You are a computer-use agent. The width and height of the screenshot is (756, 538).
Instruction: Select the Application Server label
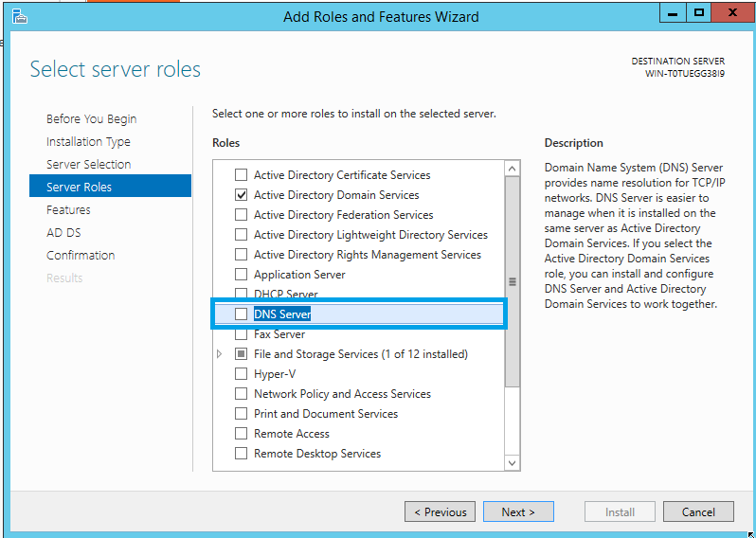pos(299,275)
